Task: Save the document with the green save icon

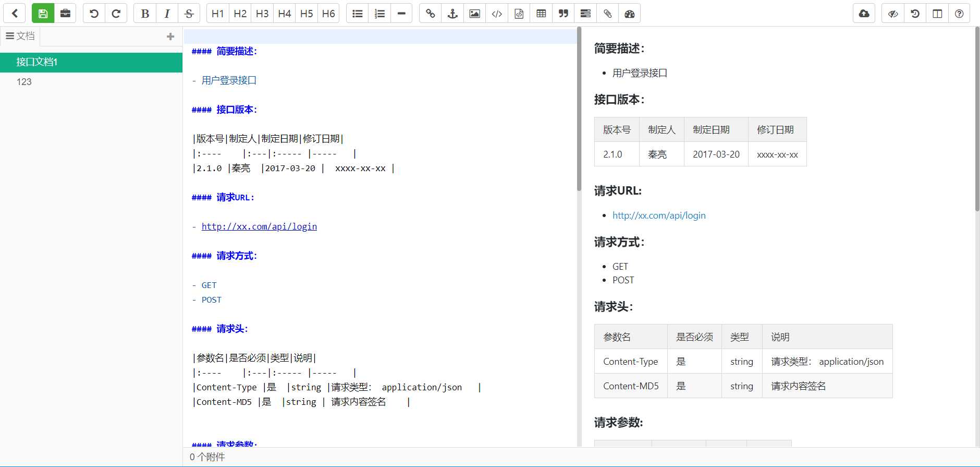Action: point(43,14)
